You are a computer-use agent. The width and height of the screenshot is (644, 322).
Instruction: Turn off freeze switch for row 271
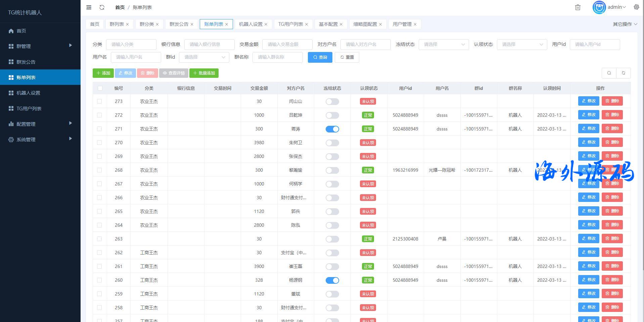332,129
